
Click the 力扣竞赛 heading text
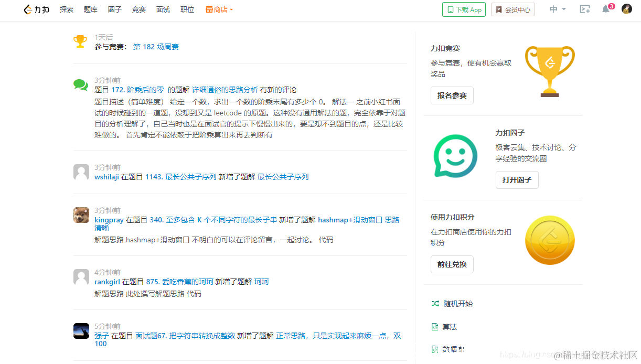tap(445, 48)
